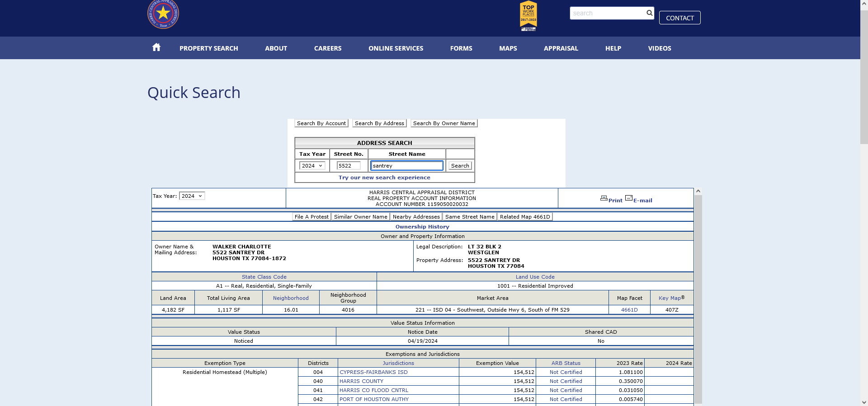Click the Print icon
868x406 pixels.
[x=604, y=198]
